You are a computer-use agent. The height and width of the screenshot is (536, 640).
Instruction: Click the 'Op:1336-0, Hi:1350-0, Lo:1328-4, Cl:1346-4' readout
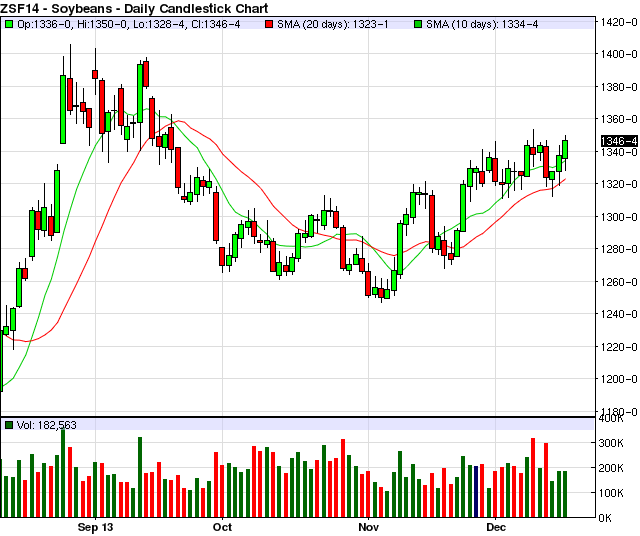coord(129,24)
